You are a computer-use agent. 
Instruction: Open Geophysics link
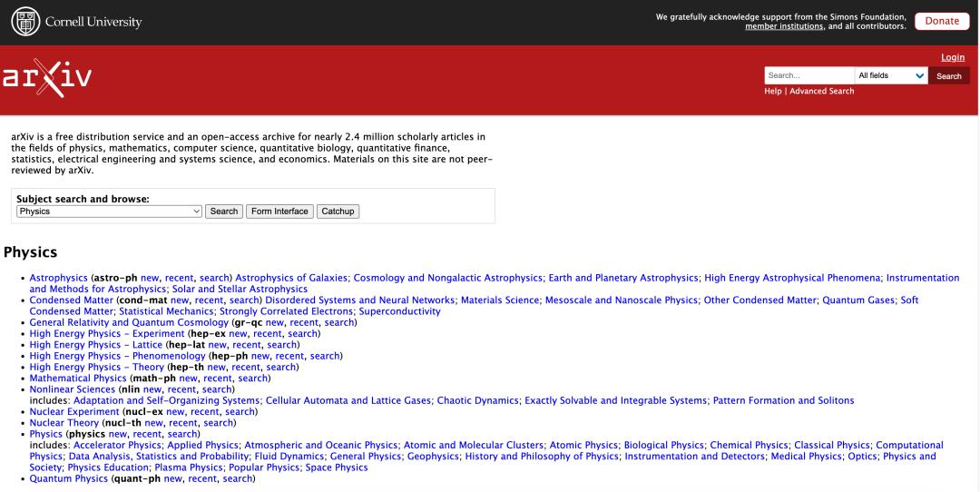433,457
